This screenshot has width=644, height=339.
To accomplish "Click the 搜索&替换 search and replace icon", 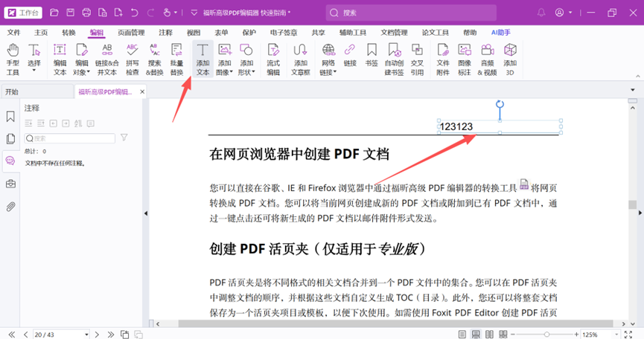I will [x=154, y=59].
